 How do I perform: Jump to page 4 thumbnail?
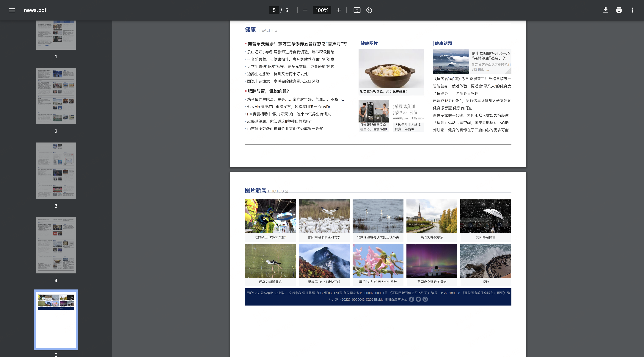[x=56, y=245]
